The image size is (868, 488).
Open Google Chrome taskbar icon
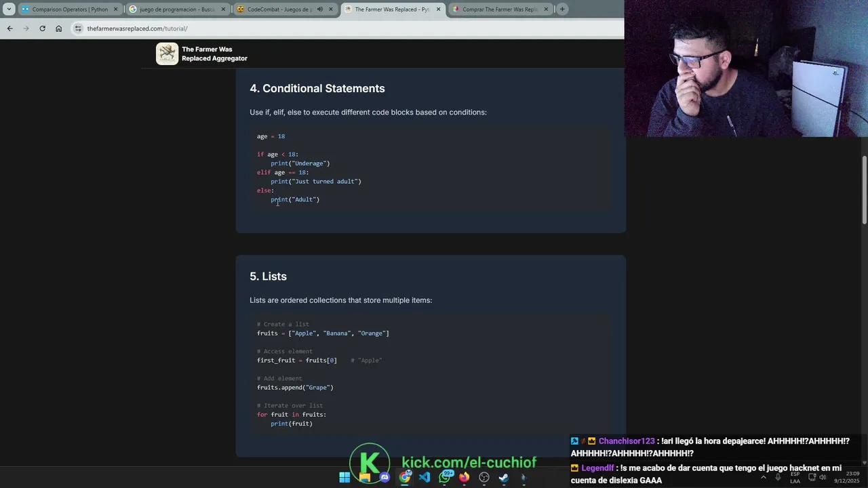pos(405,477)
